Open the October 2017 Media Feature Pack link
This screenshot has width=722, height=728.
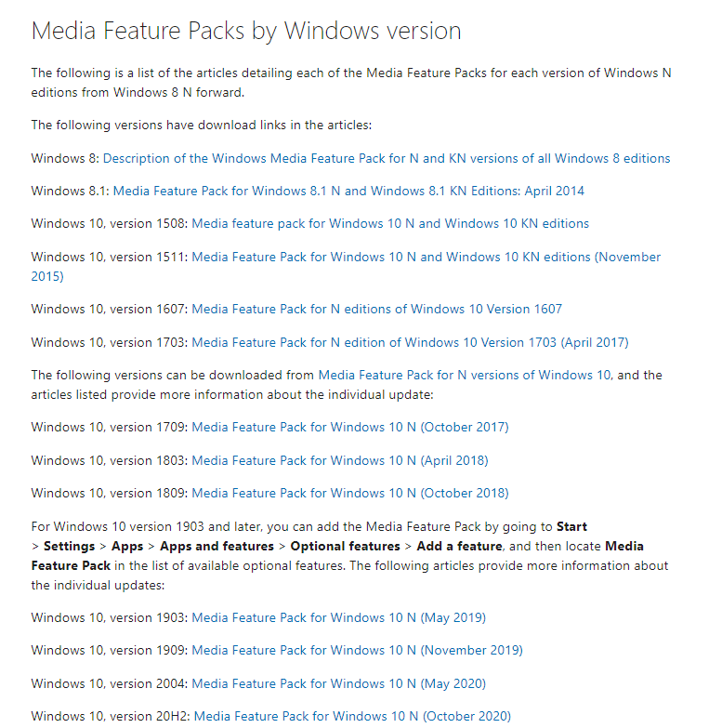pyautogui.click(x=349, y=427)
